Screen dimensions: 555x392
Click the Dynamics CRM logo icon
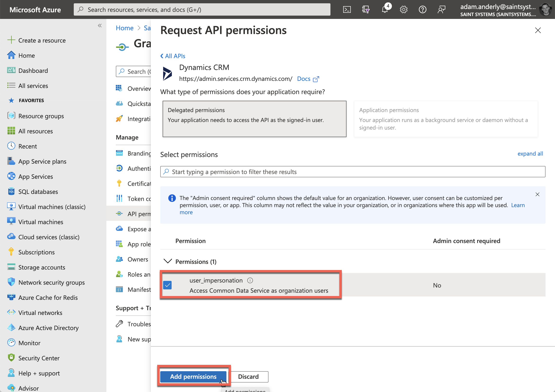(167, 74)
